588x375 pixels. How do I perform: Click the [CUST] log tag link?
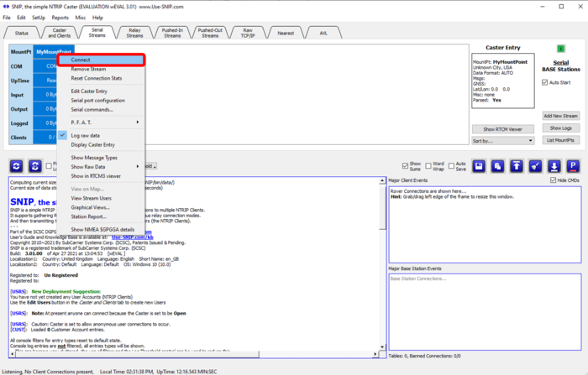(18, 330)
